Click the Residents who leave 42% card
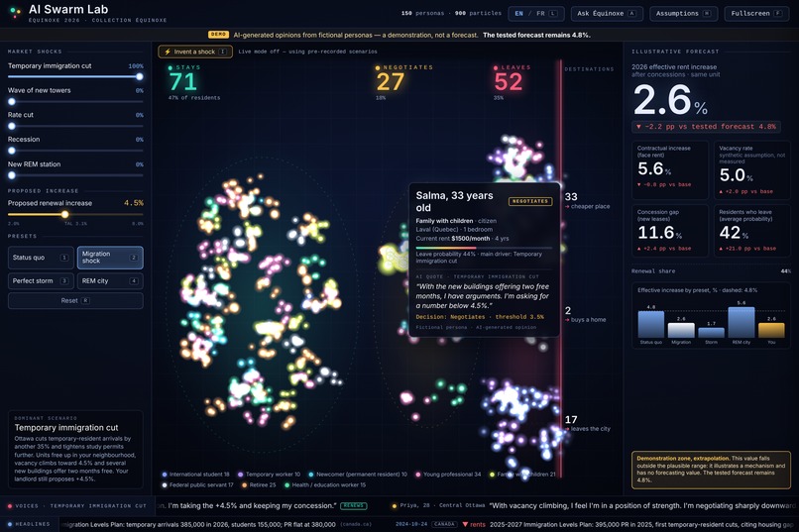 [752, 231]
